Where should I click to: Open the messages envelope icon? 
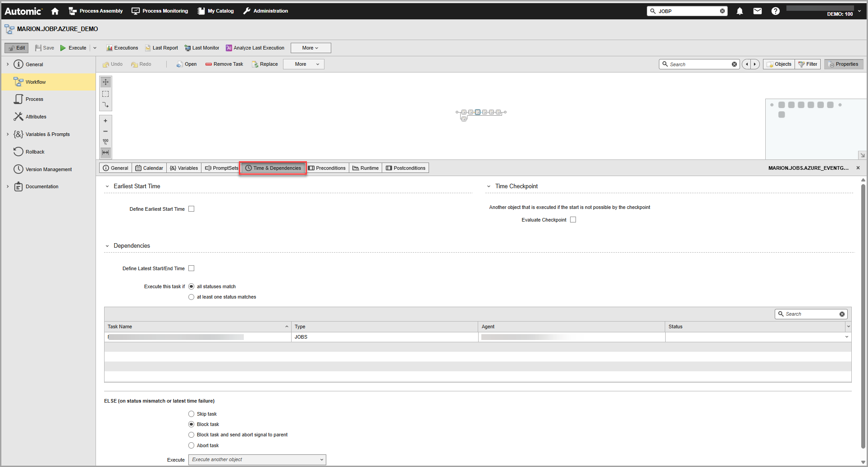(x=758, y=11)
